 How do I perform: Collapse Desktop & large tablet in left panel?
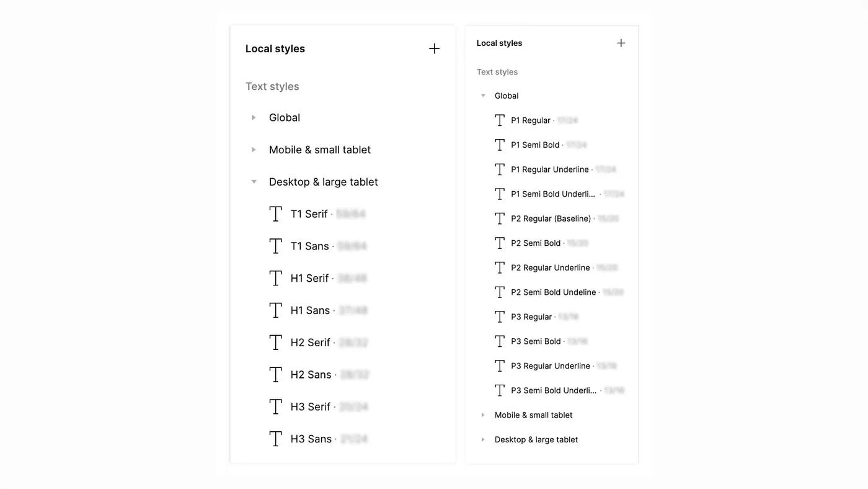(254, 182)
